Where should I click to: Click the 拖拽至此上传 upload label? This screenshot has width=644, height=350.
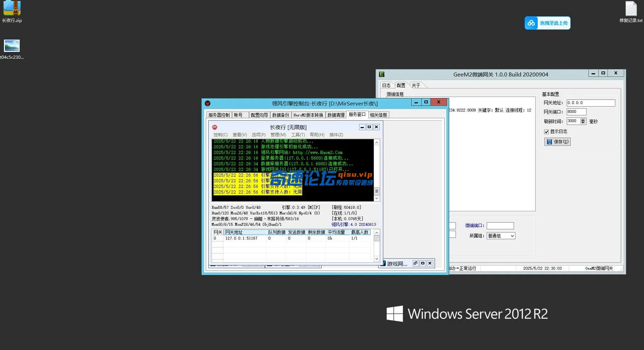(554, 23)
